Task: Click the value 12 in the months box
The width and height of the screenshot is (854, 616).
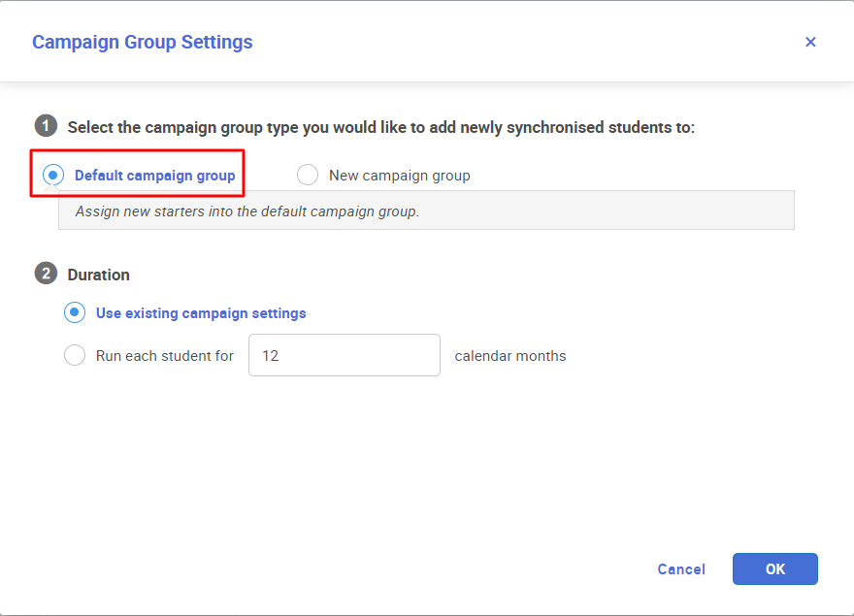Action: (270, 356)
